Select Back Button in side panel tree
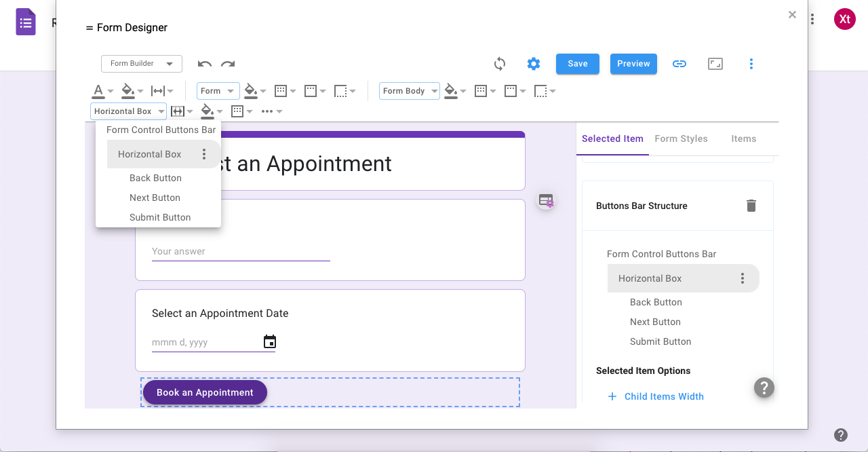The height and width of the screenshot is (452, 868). click(656, 302)
